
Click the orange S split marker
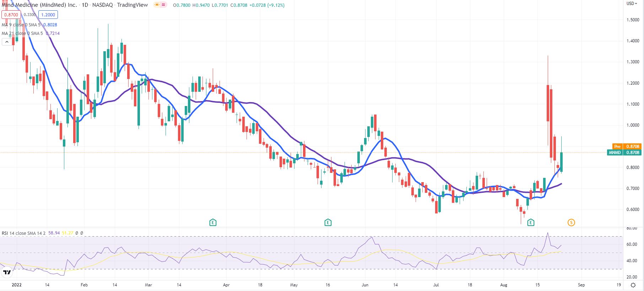[571, 223]
